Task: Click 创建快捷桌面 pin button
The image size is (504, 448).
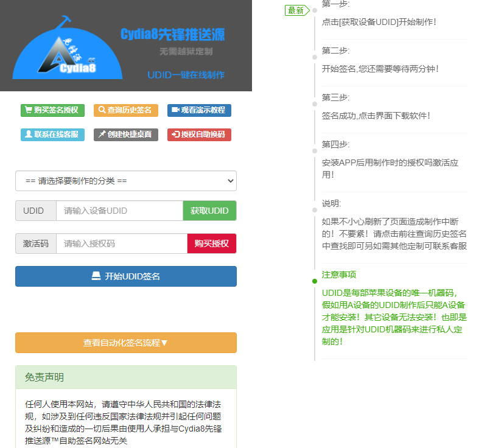Action: (126, 135)
